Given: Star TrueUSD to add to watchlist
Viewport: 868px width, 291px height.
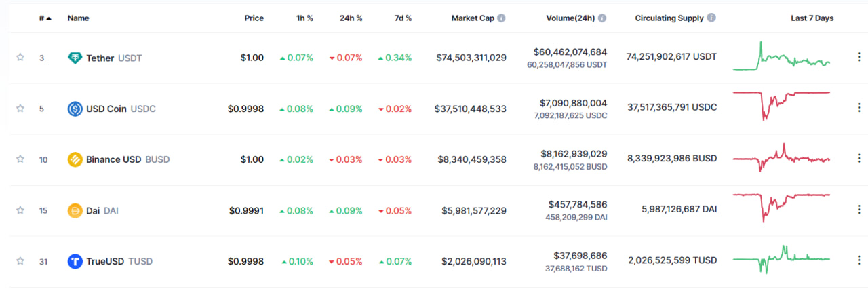Looking at the screenshot, I should click(20, 261).
